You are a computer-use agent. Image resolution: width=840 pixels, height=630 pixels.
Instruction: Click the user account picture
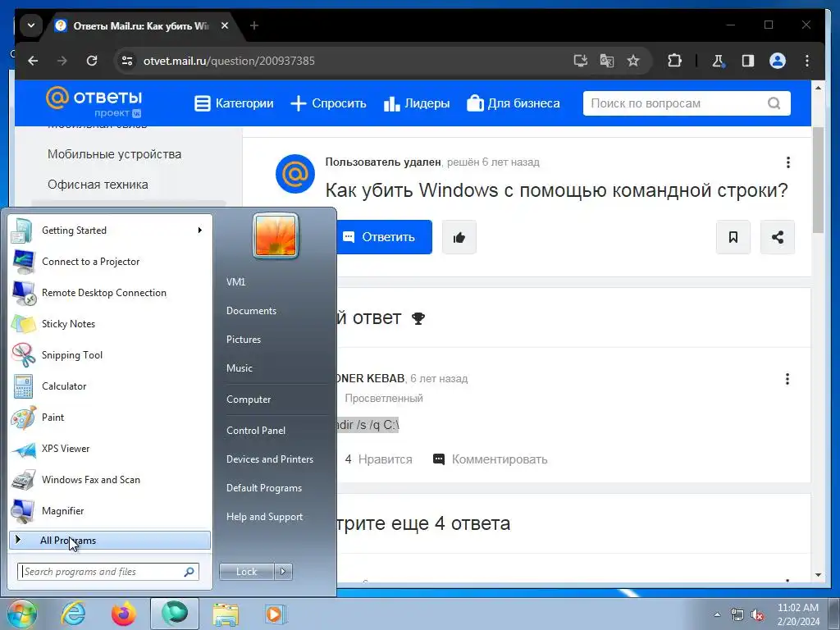coord(276,235)
